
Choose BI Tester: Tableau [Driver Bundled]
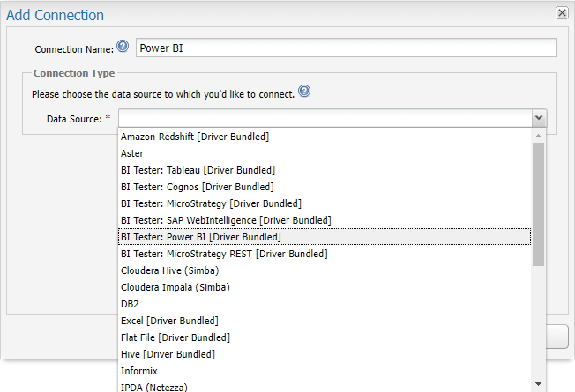tap(325, 170)
